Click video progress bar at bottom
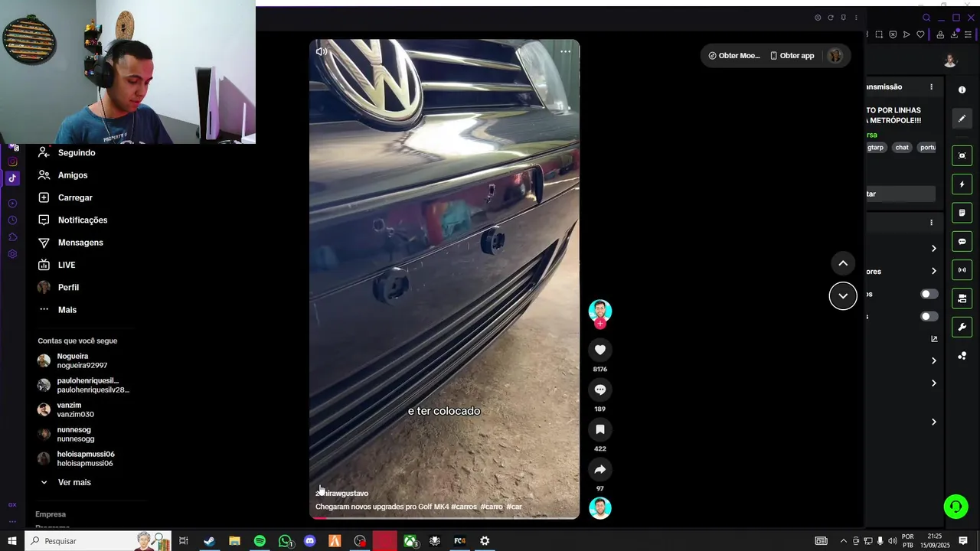This screenshot has width=980, height=551. (x=444, y=518)
